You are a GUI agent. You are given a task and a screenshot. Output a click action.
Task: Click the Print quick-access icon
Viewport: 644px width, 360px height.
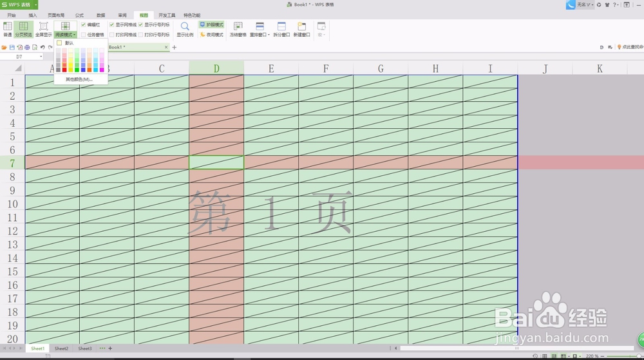(x=27, y=47)
